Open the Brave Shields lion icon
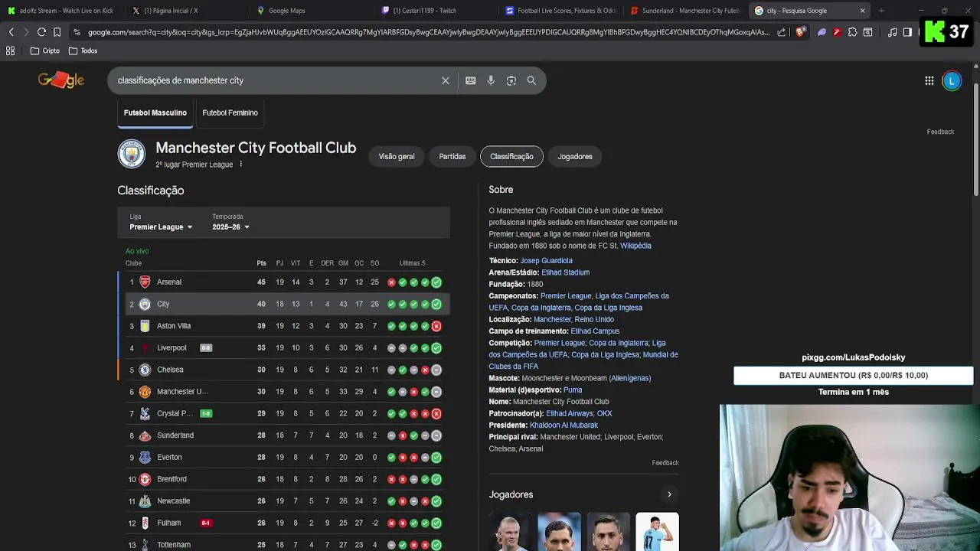Image resolution: width=980 pixels, height=551 pixels. click(800, 32)
